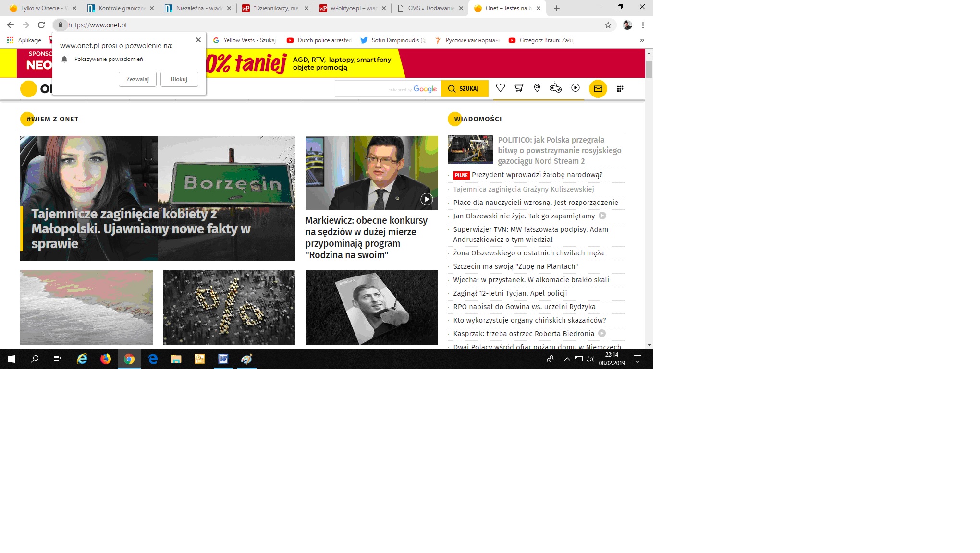The image size is (980, 553).
Task: Open the footballer magazine article thumbnail
Action: pyautogui.click(x=372, y=307)
